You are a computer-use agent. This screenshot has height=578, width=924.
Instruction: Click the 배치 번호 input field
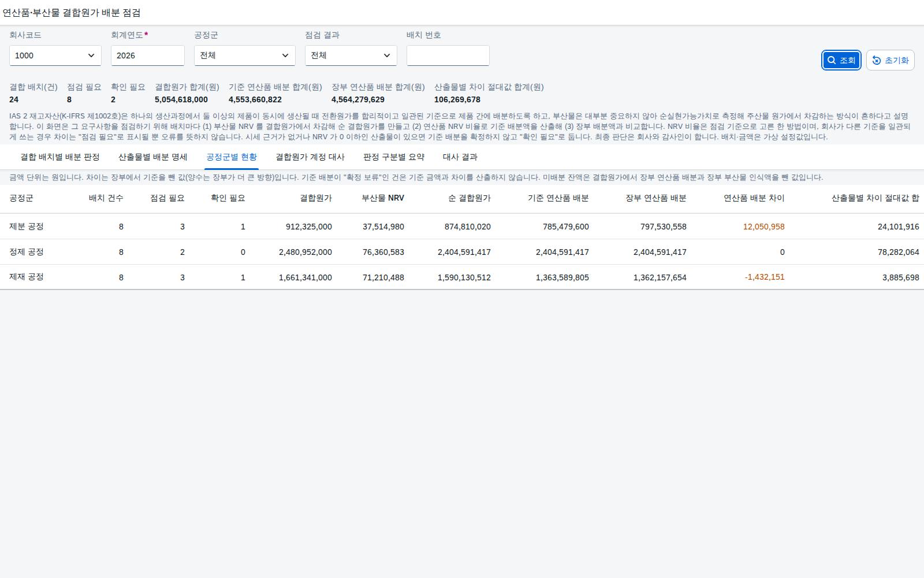pos(448,55)
